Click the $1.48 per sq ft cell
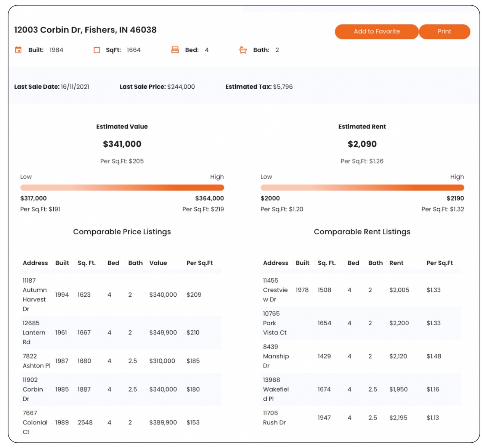 [x=434, y=356]
